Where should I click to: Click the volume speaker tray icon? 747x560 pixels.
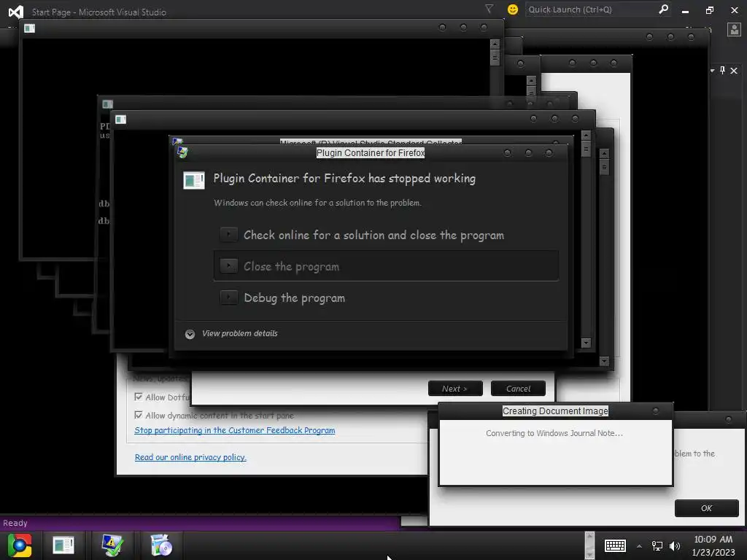[675, 546]
